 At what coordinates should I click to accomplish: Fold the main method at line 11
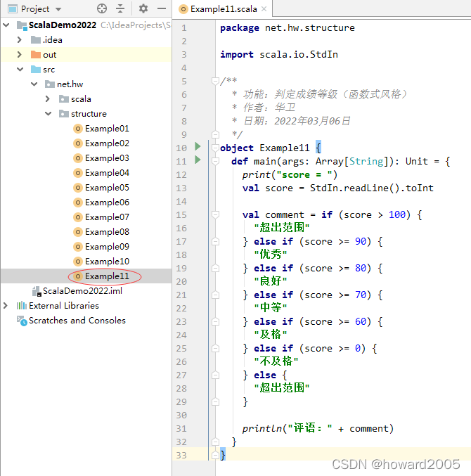pyautogui.click(x=215, y=161)
